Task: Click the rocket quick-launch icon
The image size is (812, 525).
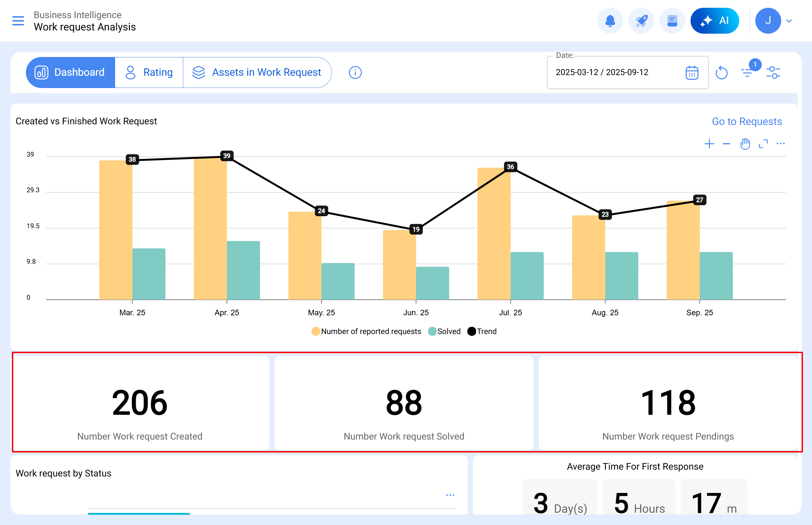Action: [x=641, y=20]
